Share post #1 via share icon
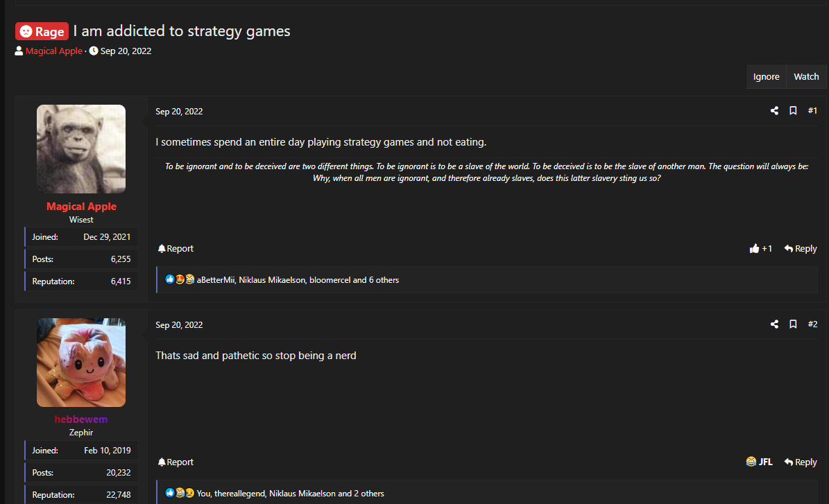The width and height of the screenshot is (829, 504). point(774,110)
